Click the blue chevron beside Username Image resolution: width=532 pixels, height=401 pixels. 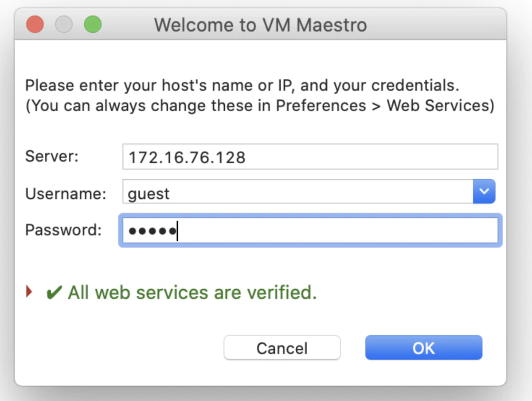click(x=484, y=191)
